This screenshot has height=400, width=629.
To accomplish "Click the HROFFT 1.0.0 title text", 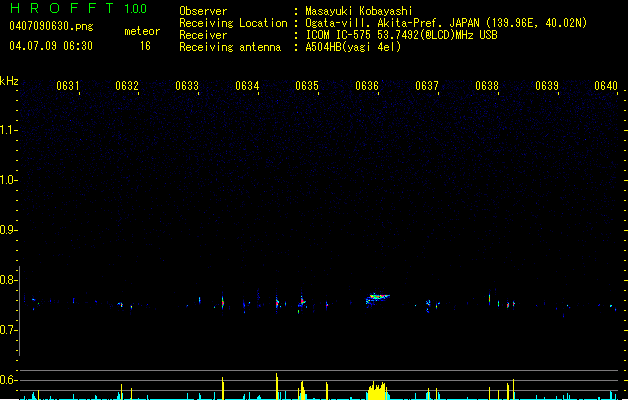I will coord(78,8).
